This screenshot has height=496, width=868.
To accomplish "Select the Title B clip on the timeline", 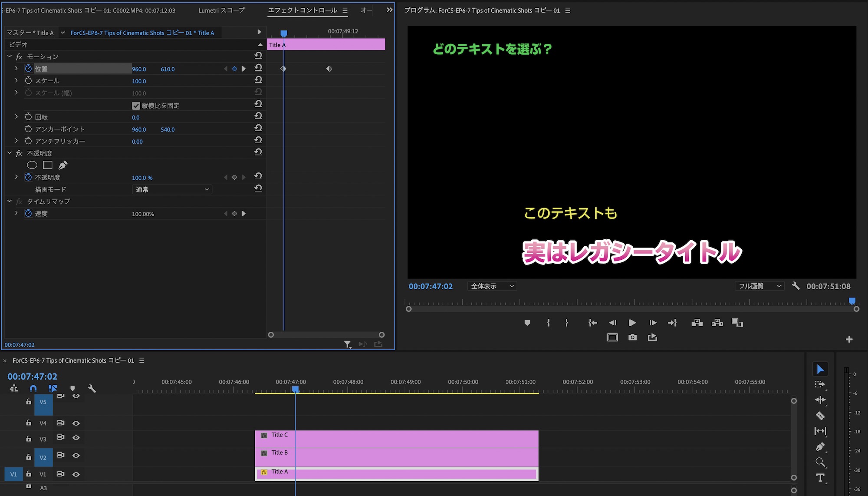I will [x=396, y=457].
